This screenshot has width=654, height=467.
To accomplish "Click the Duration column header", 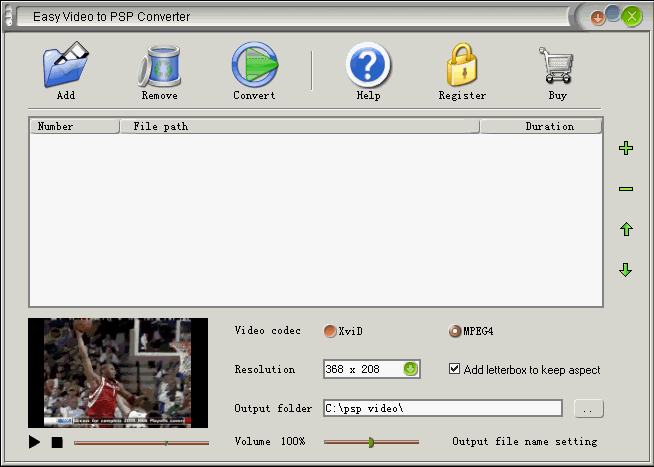I will pos(541,126).
